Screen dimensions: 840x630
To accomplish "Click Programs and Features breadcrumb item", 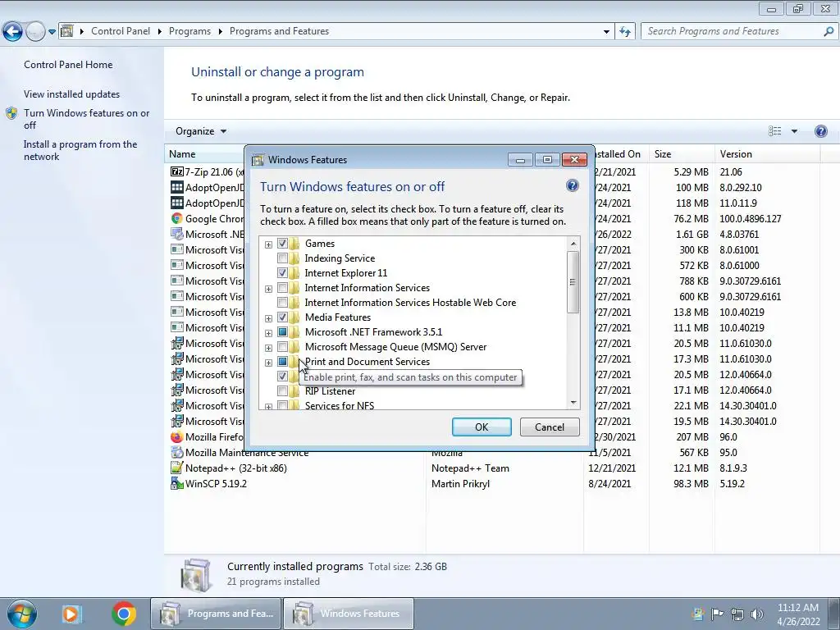I will tap(279, 31).
